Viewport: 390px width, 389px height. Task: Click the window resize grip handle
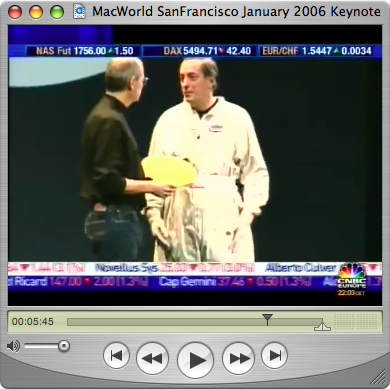(x=378, y=377)
